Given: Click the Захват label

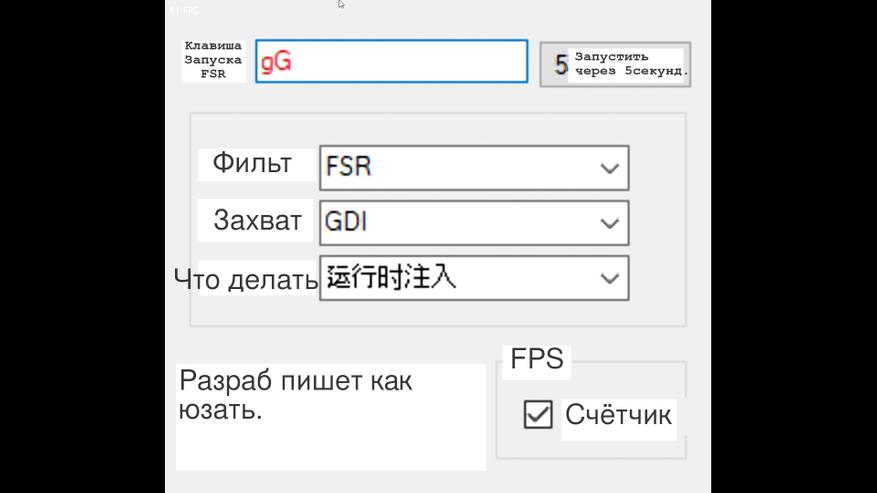Looking at the screenshot, I should (x=257, y=221).
